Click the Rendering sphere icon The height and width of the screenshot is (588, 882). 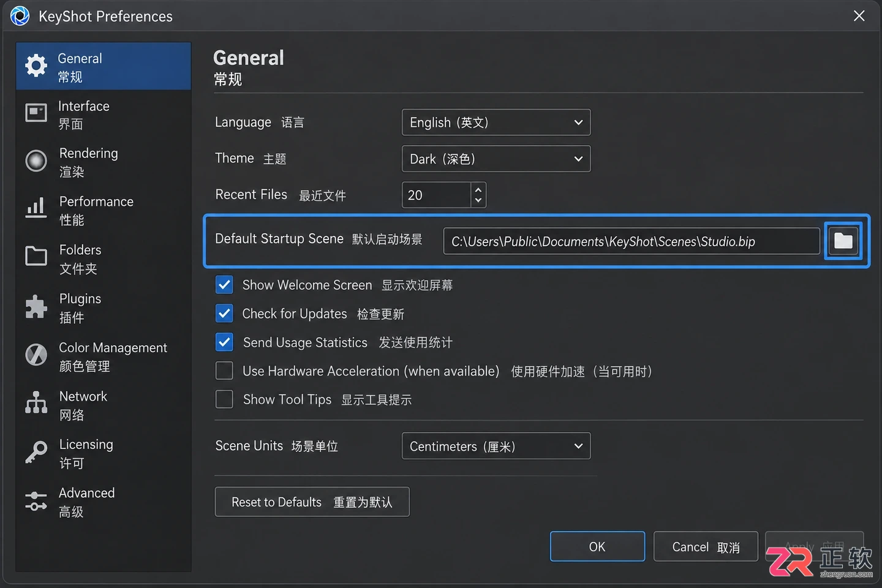pos(36,161)
